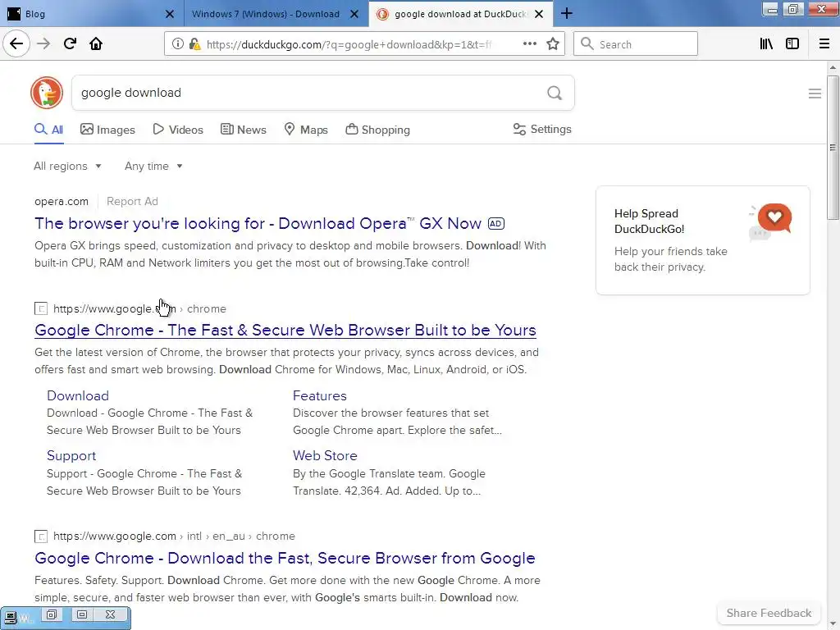The width and height of the screenshot is (840, 630).
Task: Open a new tab with plus
Action: (x=566, y=13)
